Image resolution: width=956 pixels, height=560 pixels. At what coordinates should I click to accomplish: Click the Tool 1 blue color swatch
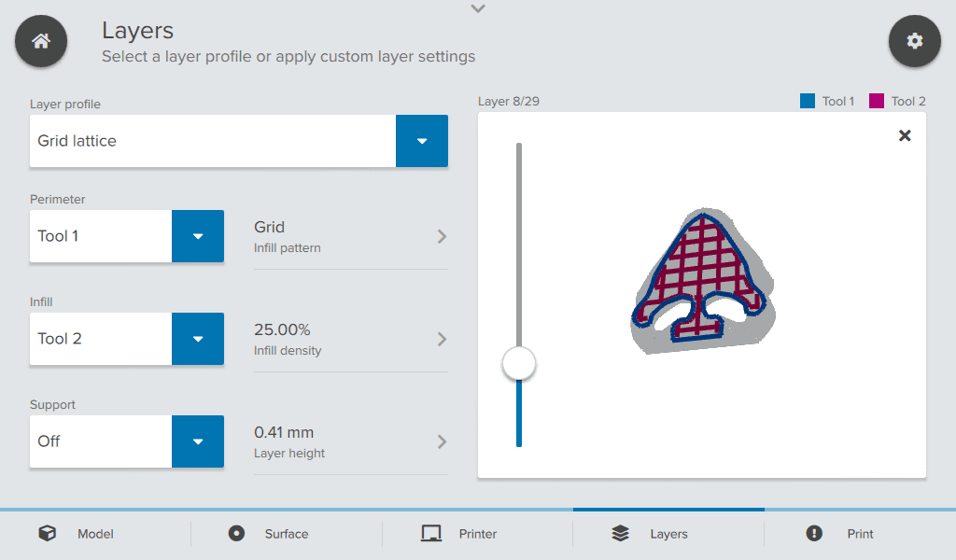coord(808,101)
